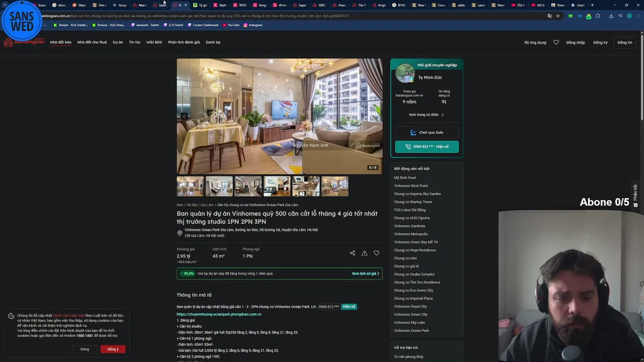Open Vinhomes Smart City link
This screenshot has height=362, width=644.
(411, 314)
